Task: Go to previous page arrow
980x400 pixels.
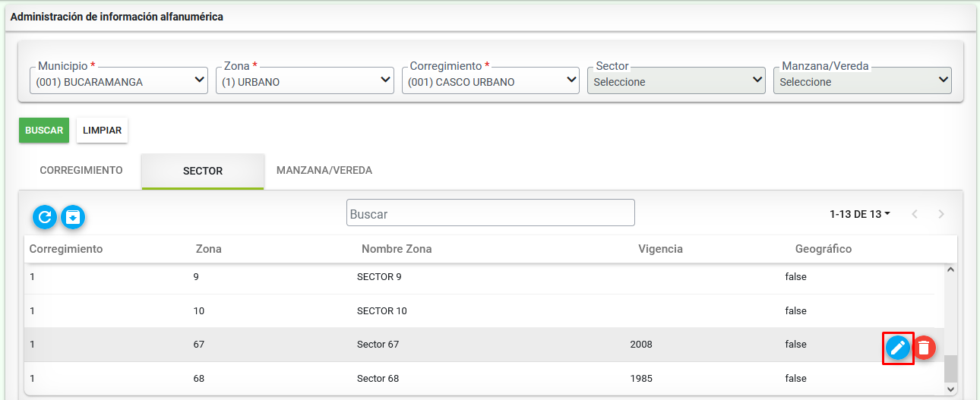Action: pyautogui.click(x=915, y=215)
